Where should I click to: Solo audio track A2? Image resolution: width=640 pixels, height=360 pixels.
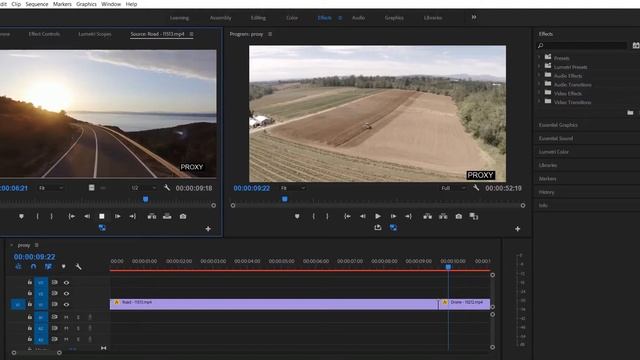(x=78, y=328)
